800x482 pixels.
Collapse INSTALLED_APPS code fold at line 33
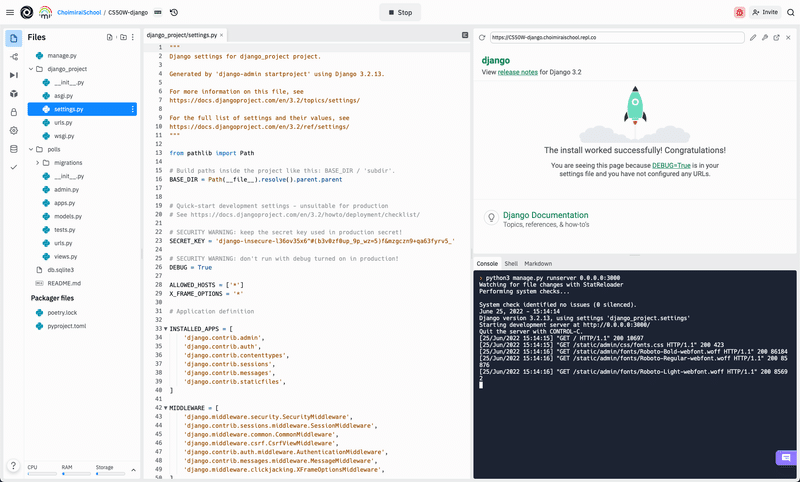pyautogui.click(x=165, y=329)
